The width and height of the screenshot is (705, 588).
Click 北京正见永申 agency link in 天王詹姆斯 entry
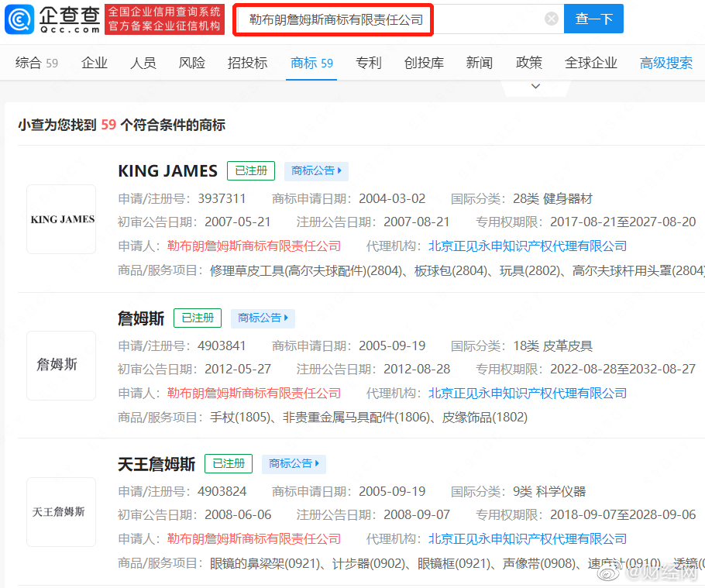528,538
